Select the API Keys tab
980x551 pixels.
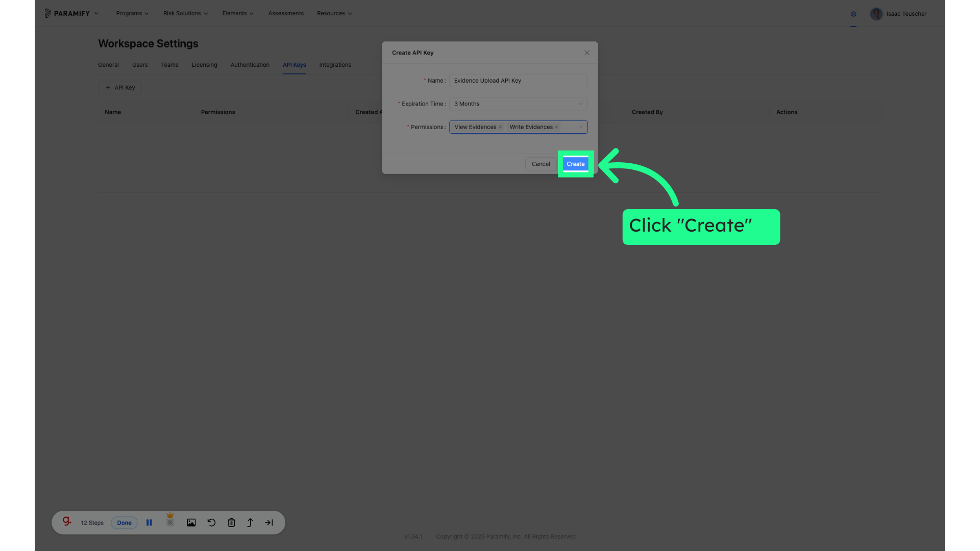pos(295,65)
